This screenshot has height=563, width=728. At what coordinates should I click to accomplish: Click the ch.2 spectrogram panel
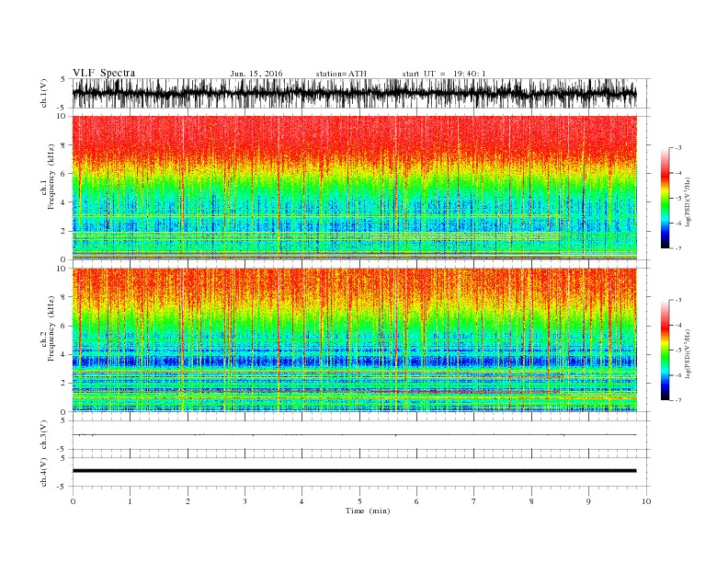355,340
